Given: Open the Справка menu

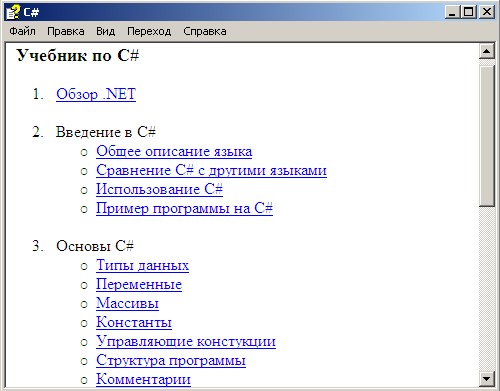Looking at the screenshot, I should tap(205, 31).
